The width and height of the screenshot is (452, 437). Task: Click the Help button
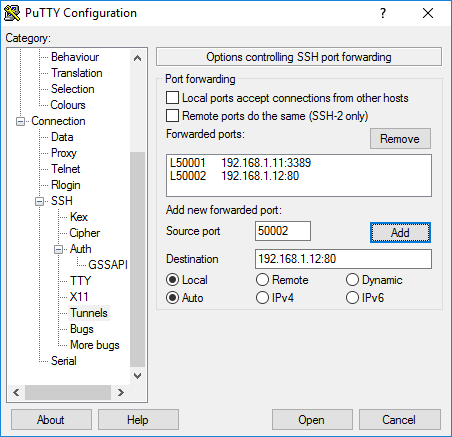pos(138,420)
